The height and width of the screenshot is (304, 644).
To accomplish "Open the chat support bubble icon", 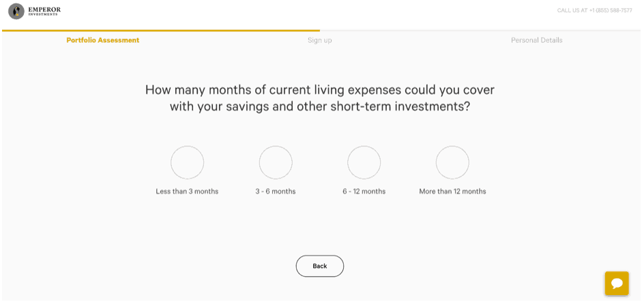I will (617, 284).
